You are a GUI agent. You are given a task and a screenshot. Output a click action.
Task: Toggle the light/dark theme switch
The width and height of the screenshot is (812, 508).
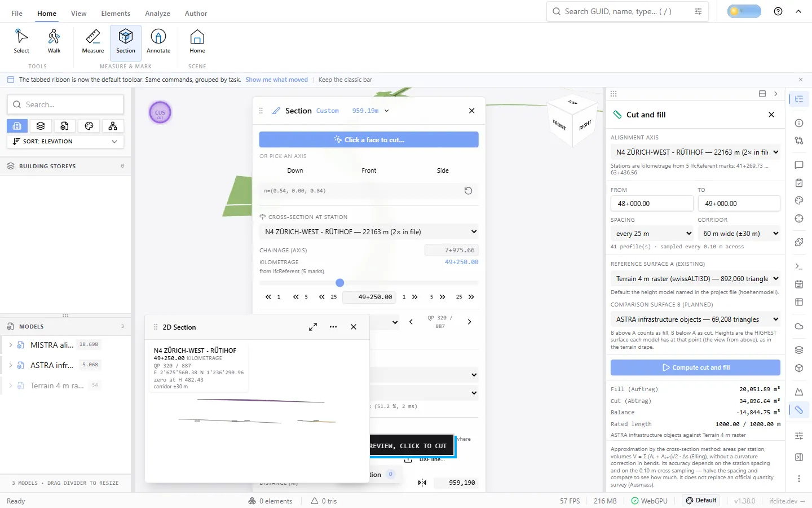click(x=744, y=11)
